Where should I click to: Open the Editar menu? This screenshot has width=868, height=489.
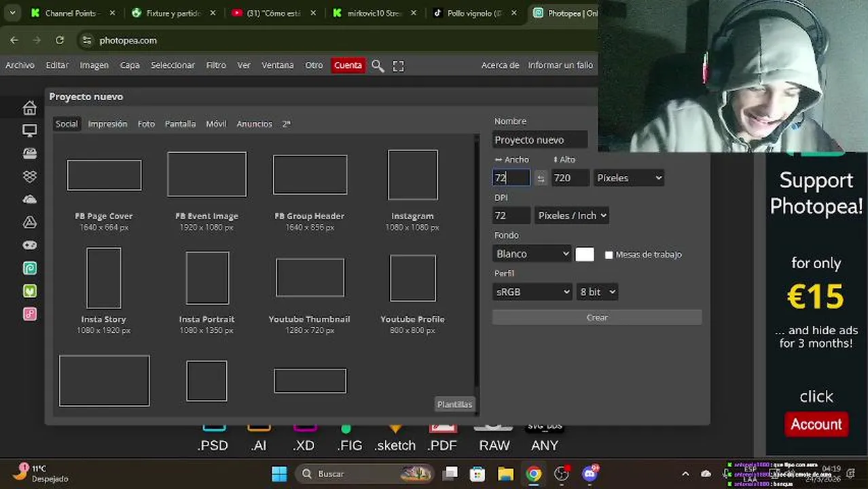(57, 65)
